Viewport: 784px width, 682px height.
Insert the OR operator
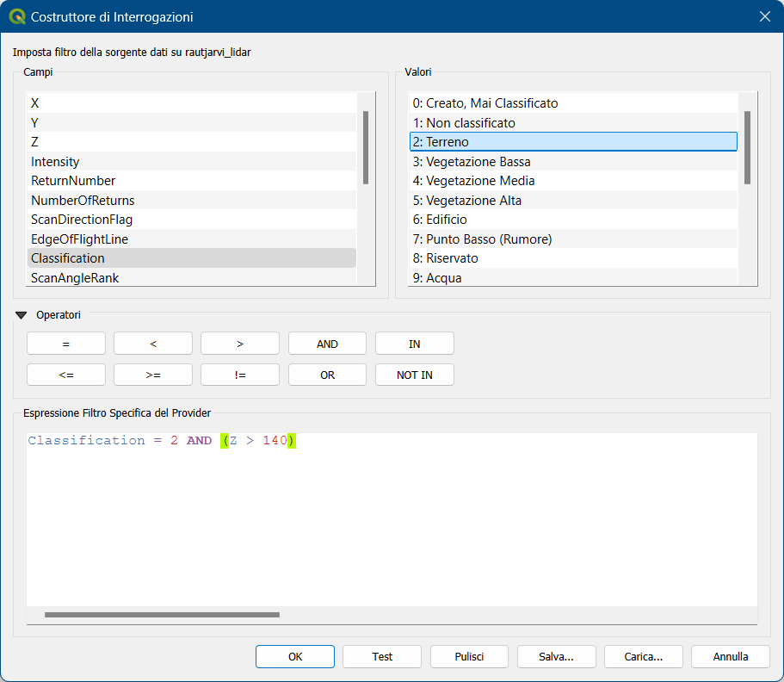coord(328,375)
